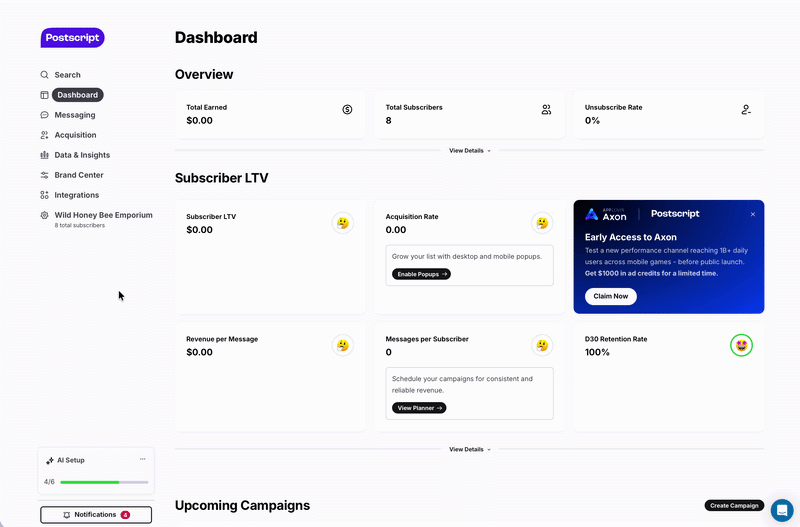Click the Create Campaign button

point(734,506)
